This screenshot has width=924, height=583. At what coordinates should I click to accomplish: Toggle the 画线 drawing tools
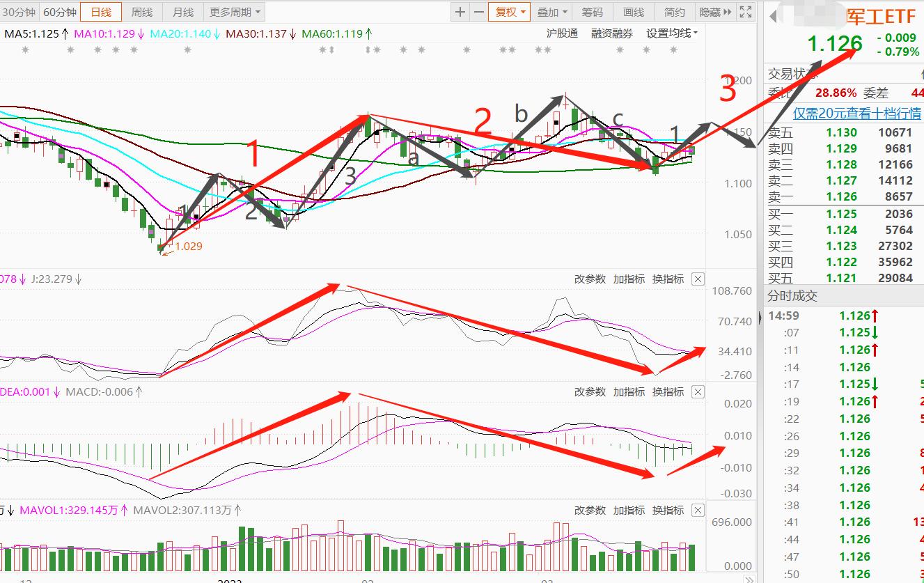pos(634,12)
